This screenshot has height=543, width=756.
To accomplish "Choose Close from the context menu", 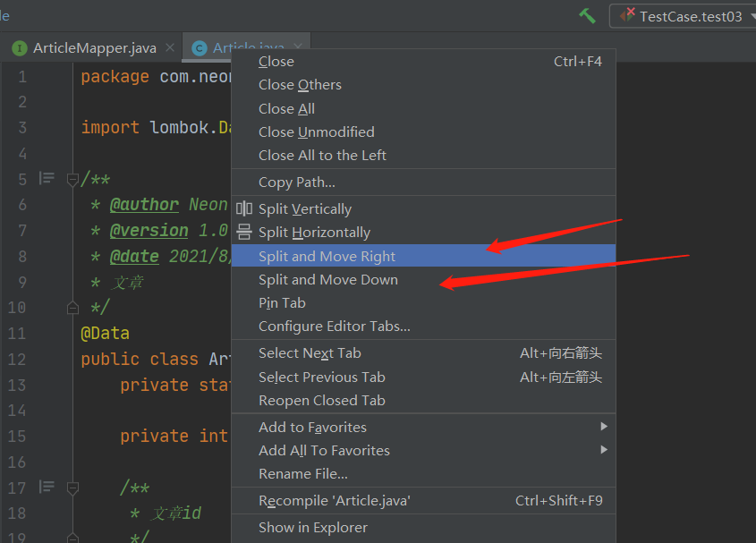I will pos(423,62).
